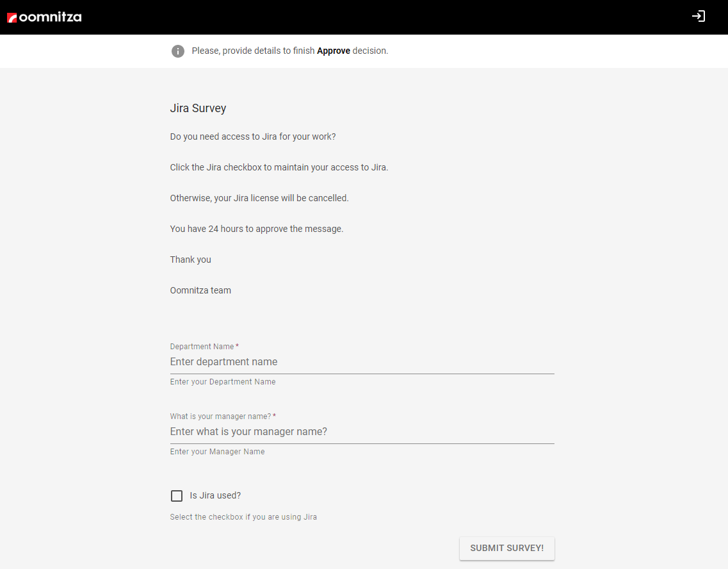Click the '24 hours to approve' text line
The width and height of the screenshot is (728, 569).
257,229
